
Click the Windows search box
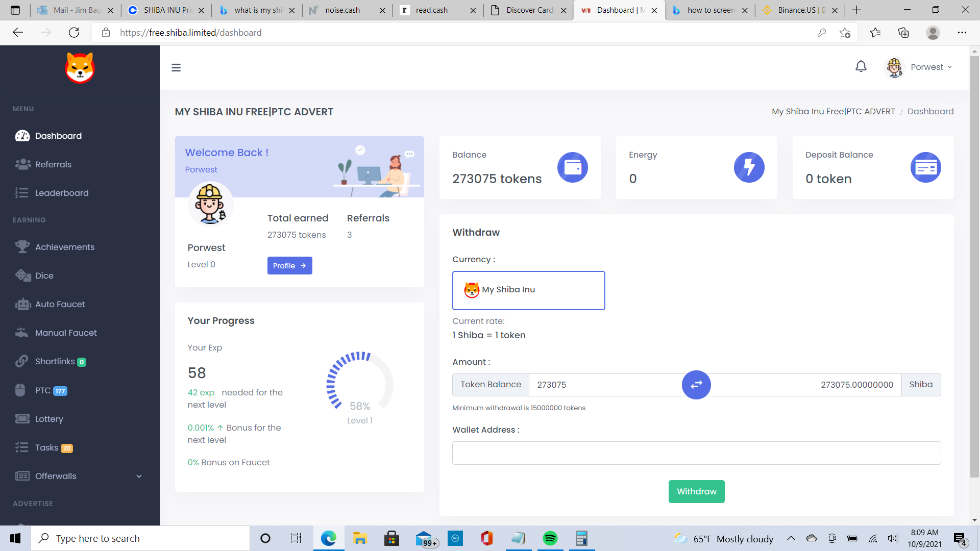[140, 538]
